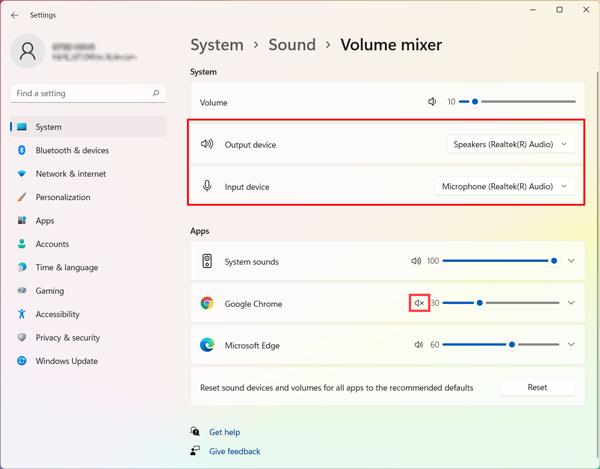The height and width of the screenshot is (469, 600).
Task: Click the Microsoft Edge app icon
Action: [x=207, y=345]
